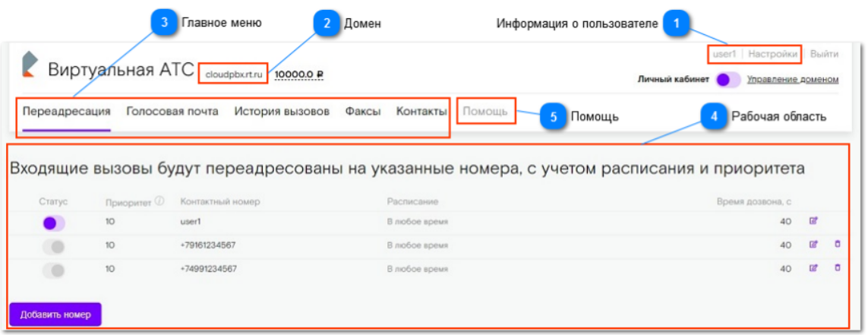Click В любое время in the user1 row
Screen dimensions: 868x335
pos(418,222)
